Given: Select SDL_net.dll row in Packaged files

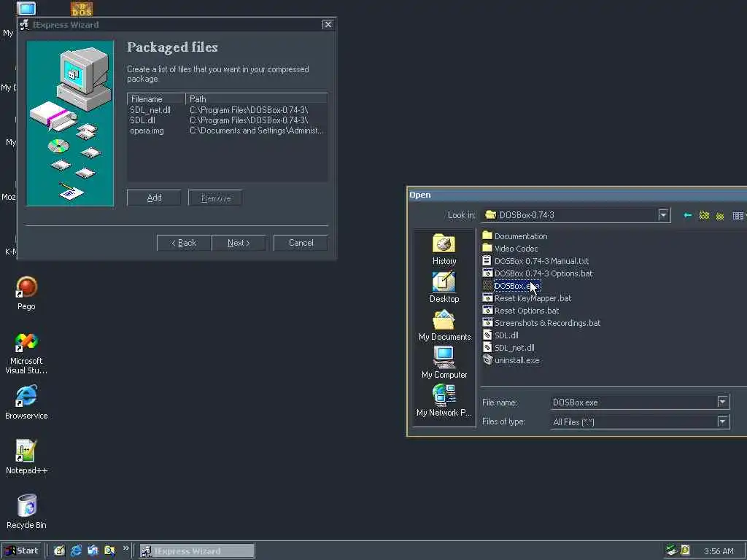Looking at the screenshot, I should (x=228, y=110).
